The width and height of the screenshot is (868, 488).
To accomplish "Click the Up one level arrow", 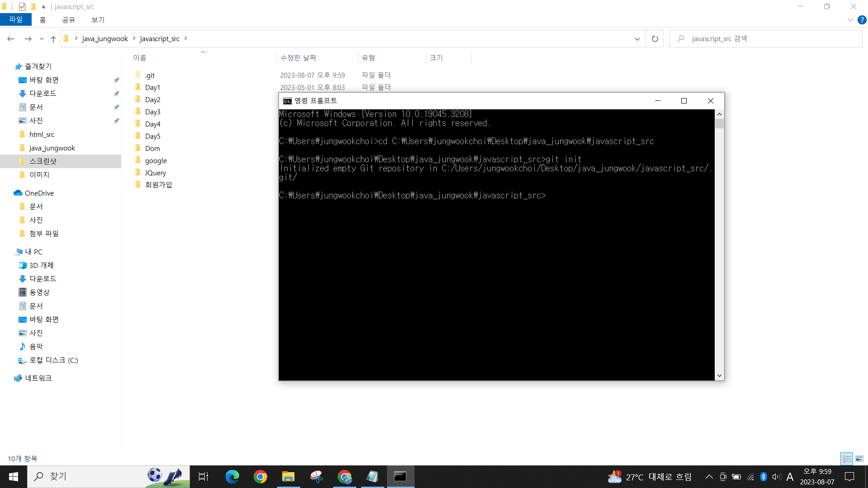I will pyautogui.click(x=53, y=39).
